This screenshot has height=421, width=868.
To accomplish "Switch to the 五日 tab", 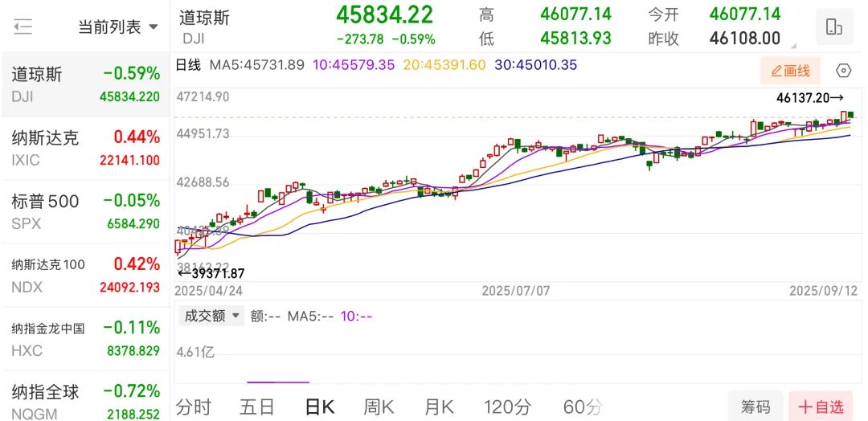I will tap(257, 407).
